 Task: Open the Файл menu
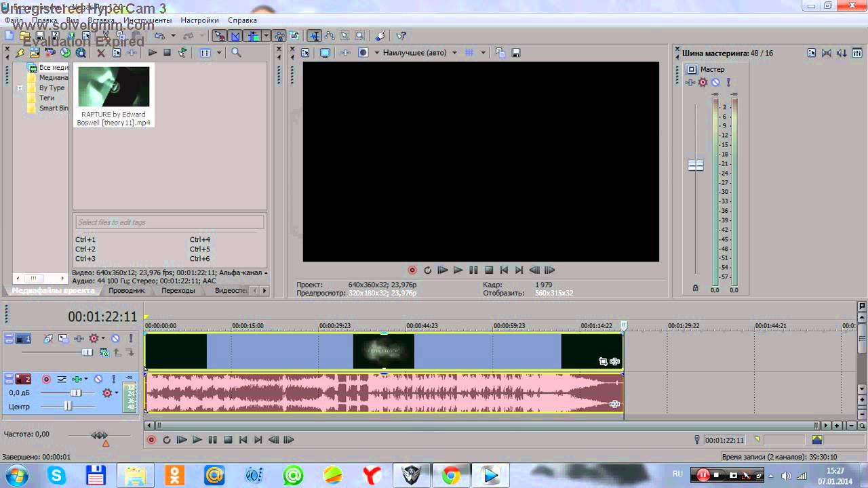point(14,20)
